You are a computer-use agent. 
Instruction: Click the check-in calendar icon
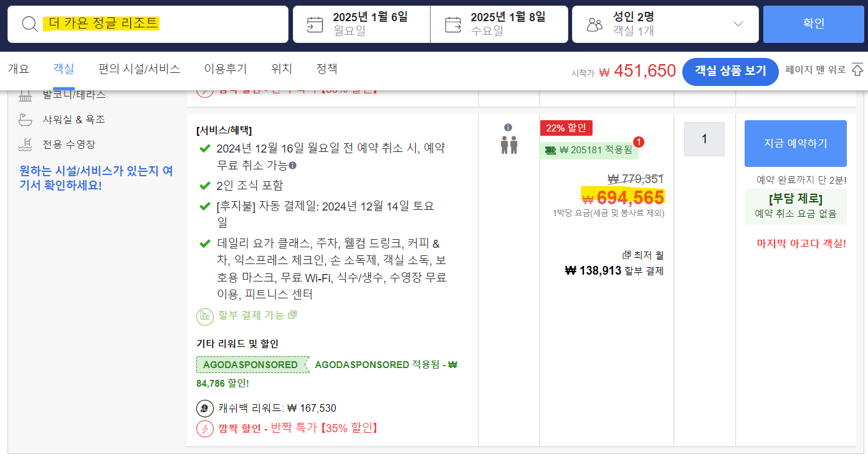(315, 24)
